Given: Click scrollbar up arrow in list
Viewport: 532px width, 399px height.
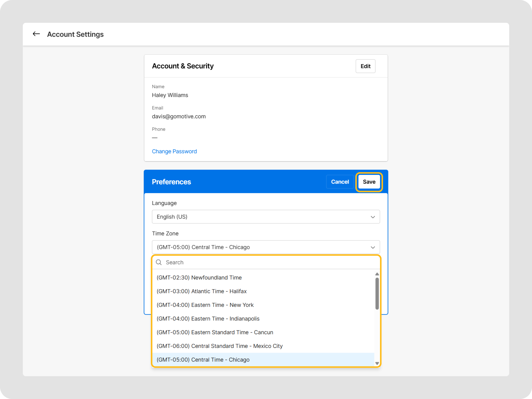Looking at the screenshot, I should (377, 274).
